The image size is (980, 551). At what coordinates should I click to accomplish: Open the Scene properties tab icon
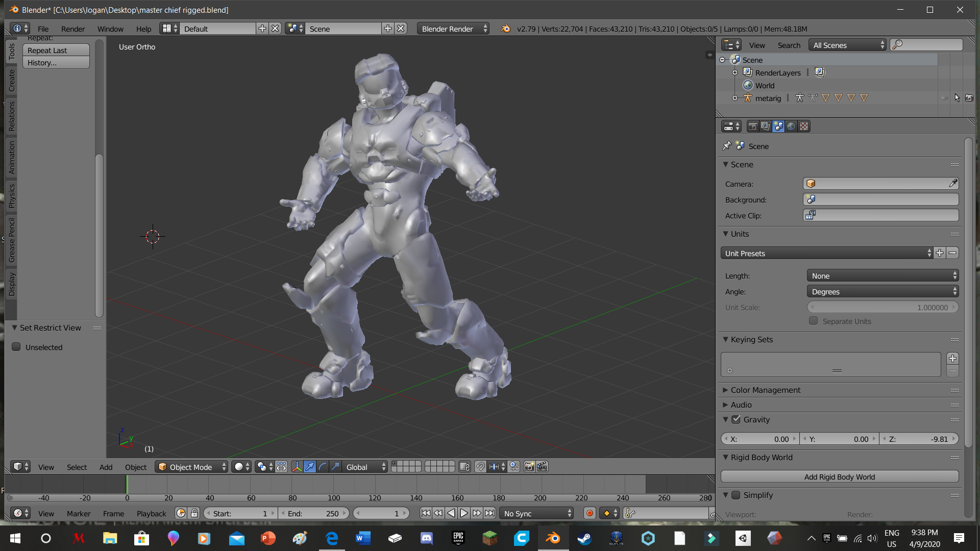click(778, 127)
